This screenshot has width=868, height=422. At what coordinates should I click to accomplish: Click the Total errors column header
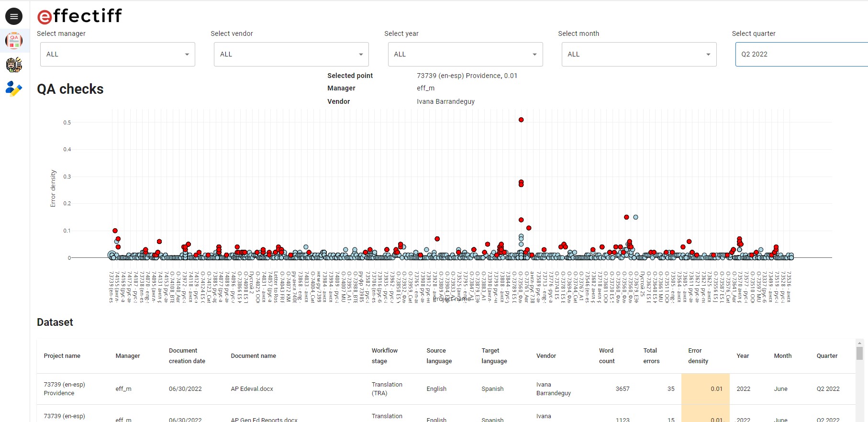tap(651, 356)
